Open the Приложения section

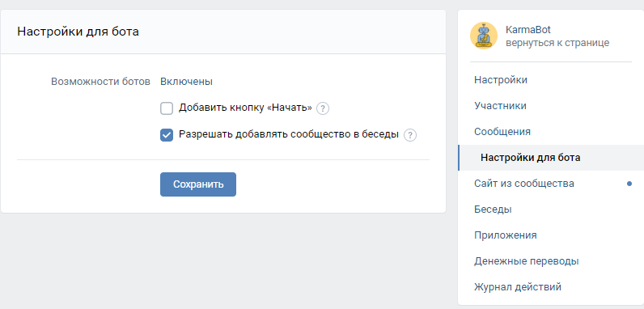click(551, 235)
